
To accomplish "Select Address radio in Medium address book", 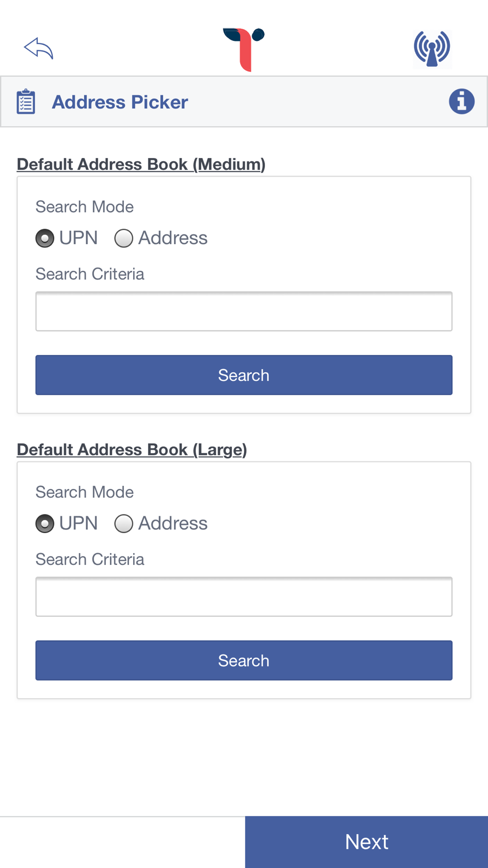I will tap(124, 238).
